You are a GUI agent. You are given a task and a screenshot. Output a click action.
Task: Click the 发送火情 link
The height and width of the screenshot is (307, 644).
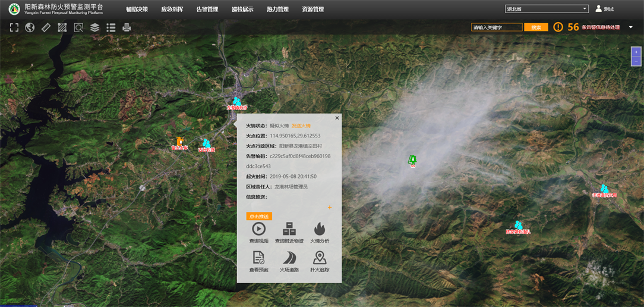click(301, 126)
